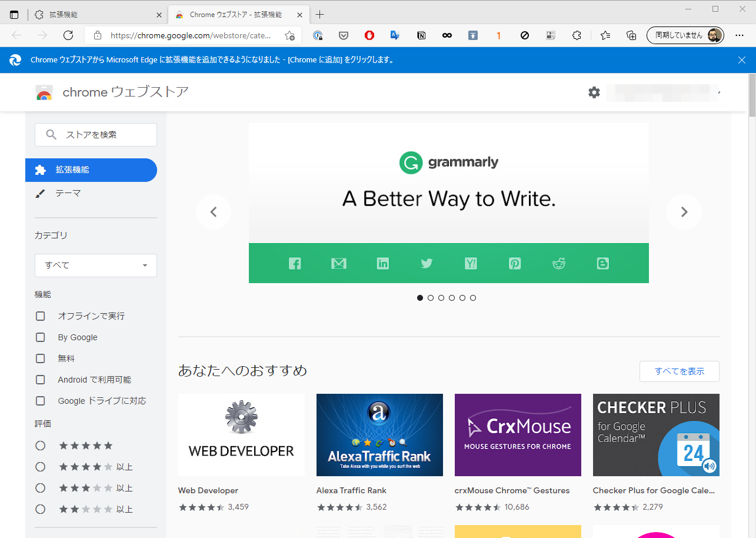Click the browser refresh button

(x=68, y=35)
